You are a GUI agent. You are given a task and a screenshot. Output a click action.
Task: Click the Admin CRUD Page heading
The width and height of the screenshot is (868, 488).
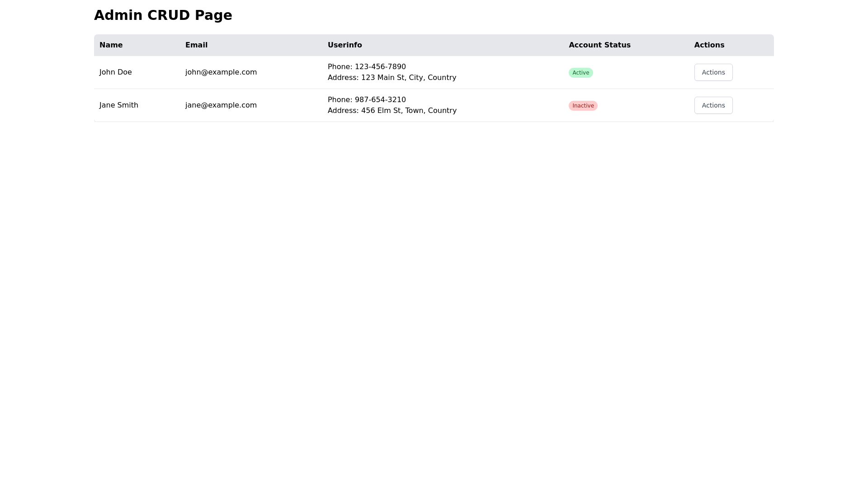pos(163,15)
